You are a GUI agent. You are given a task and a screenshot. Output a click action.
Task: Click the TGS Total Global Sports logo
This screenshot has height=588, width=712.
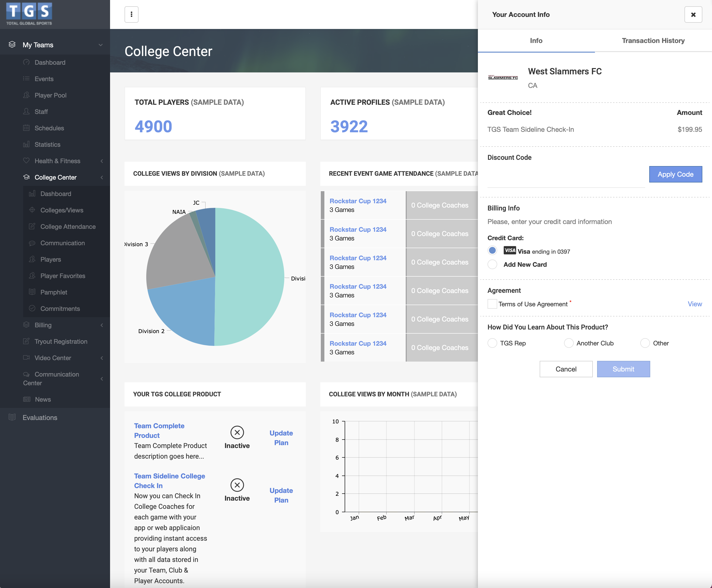[29, 14]
